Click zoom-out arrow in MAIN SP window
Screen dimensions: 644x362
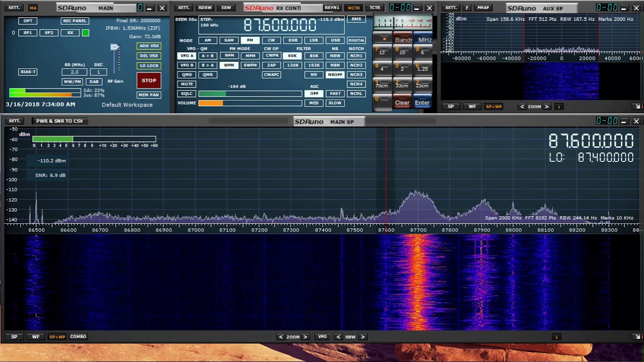point(281,337)
